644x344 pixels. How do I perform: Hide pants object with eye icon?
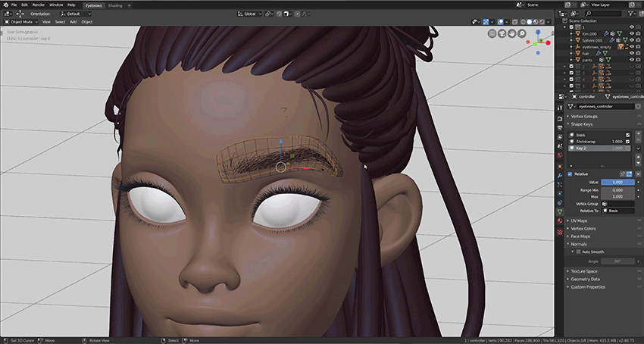(632, 60)
